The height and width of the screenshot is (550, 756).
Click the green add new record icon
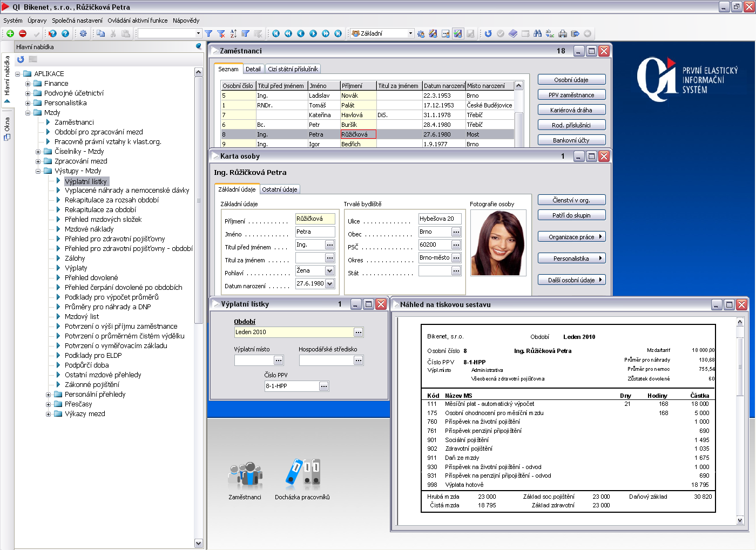pyautogui.click(x=10, y=33)
